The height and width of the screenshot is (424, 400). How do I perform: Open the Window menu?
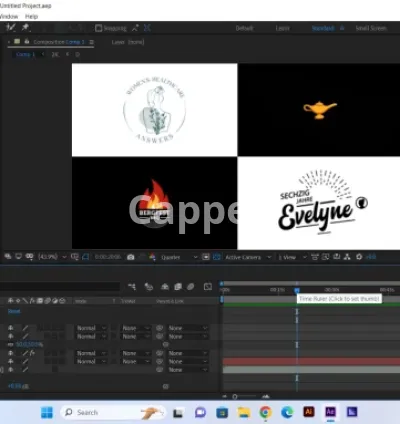[9, 16]
